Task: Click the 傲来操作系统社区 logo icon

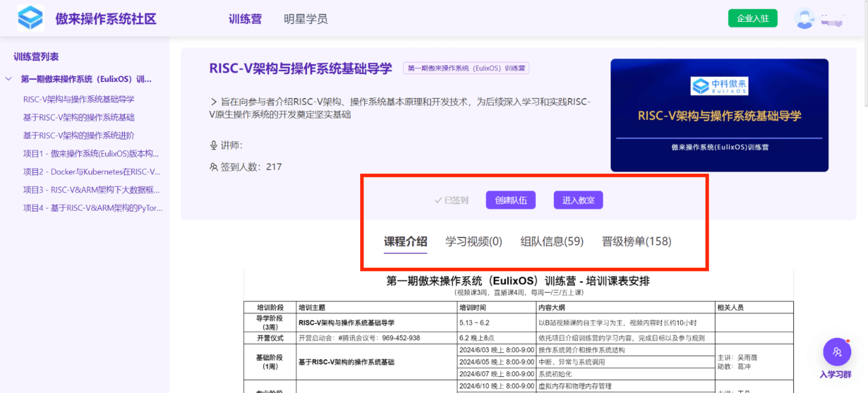Action: pos(30,18)
